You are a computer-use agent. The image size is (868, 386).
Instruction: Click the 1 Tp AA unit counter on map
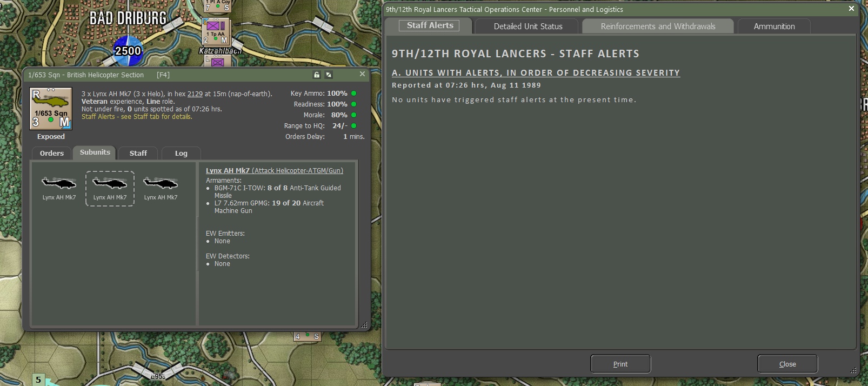tap(216, 31)
